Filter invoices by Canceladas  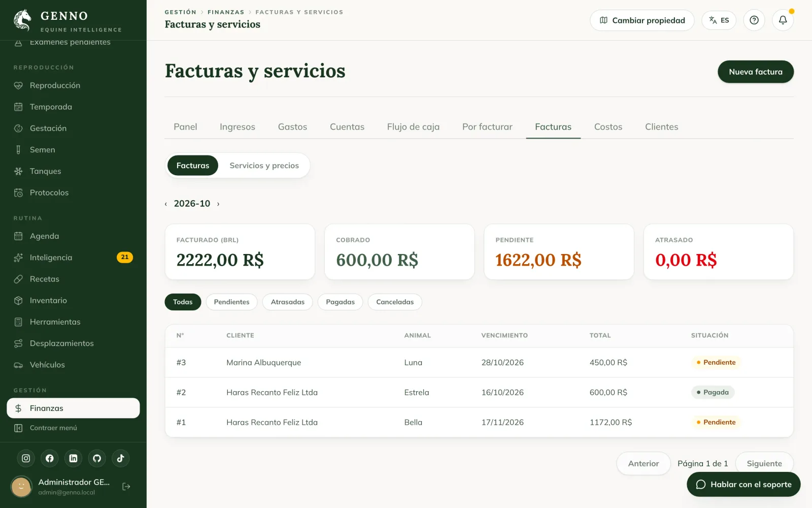pos(395,302)
